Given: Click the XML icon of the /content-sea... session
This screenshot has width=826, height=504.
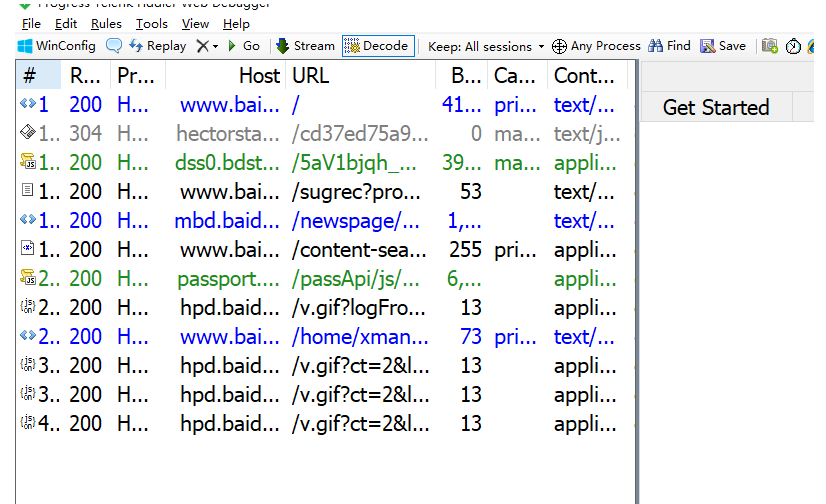Looking at the screenshot, I should (27, 248).
